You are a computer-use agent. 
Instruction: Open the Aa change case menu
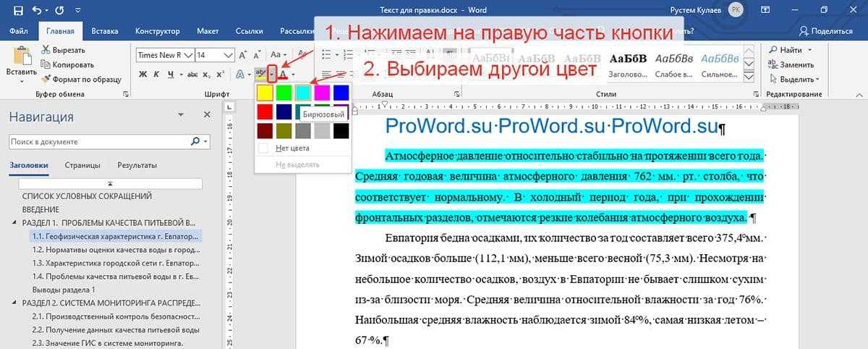(278, 55)
